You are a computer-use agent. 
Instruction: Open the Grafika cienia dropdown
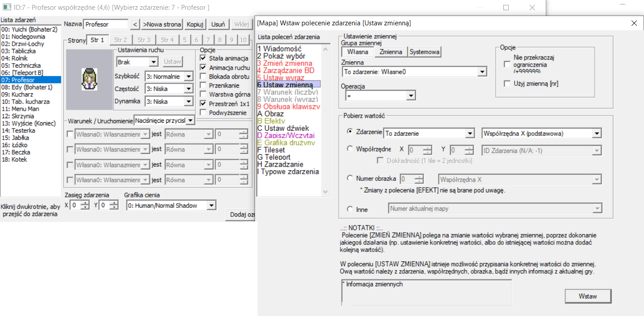[211, 205]
